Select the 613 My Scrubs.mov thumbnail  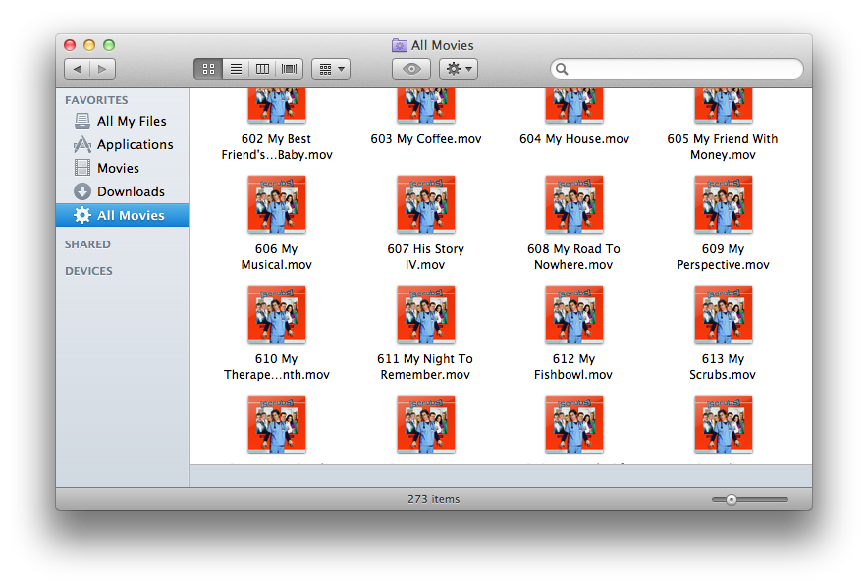723,314
